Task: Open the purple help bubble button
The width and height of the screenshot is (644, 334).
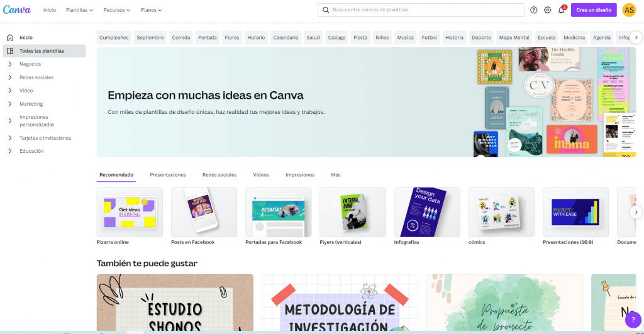Action: [633, 320]
